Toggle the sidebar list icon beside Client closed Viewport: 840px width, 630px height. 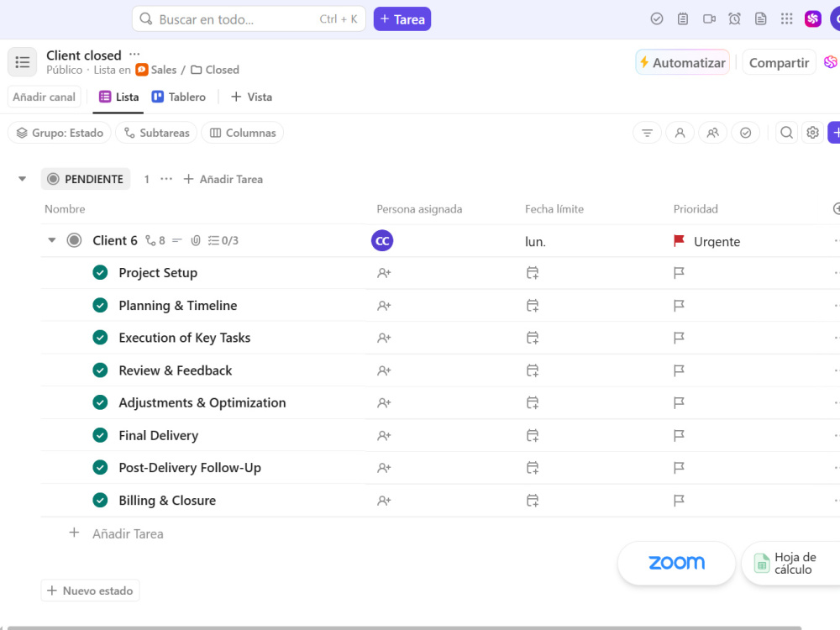coord(23,62)
